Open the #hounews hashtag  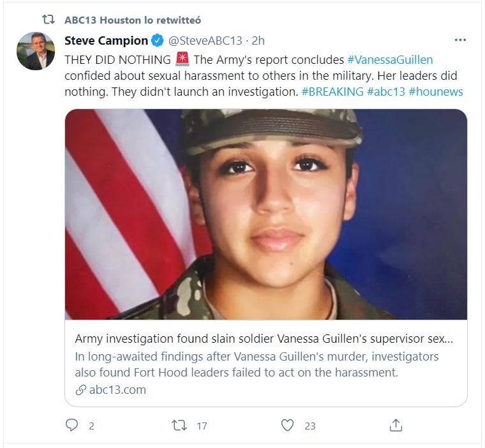(x=436, y=91)
